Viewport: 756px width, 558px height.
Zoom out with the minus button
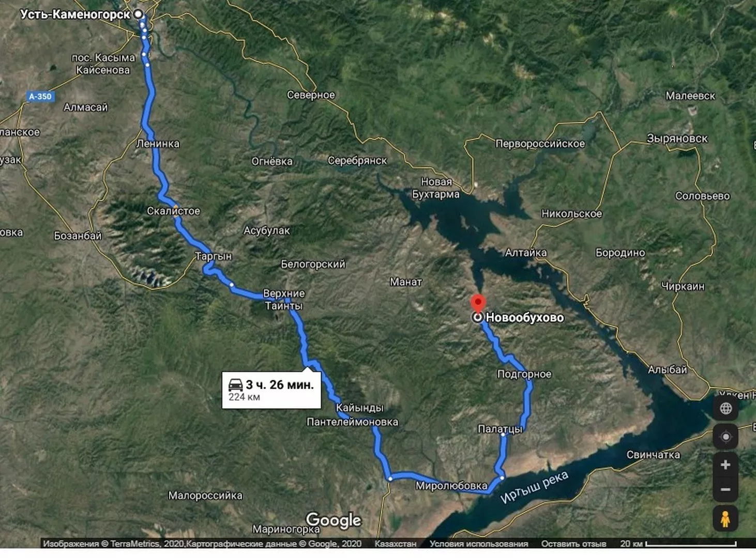[725, 489]
